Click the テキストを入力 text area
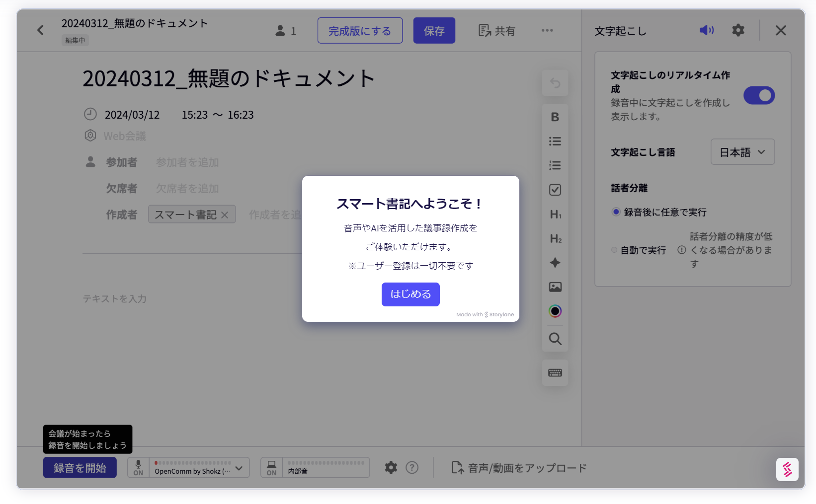816x504 pixels. [x=115, y=299]
